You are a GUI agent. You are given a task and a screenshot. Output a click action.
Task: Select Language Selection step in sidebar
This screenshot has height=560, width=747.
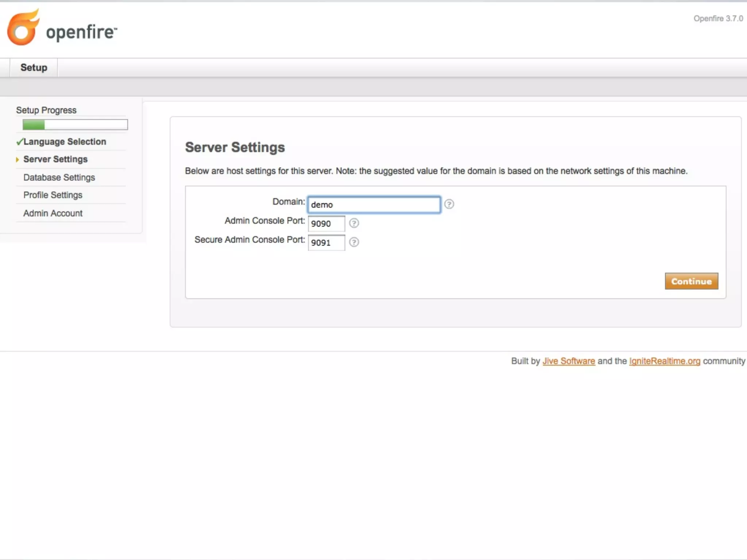point(65,142)
